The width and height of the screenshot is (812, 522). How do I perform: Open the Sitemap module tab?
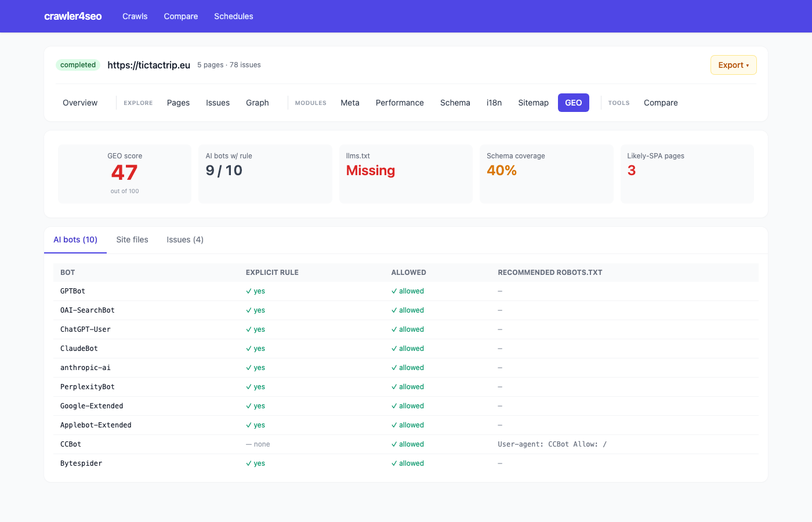533,103
